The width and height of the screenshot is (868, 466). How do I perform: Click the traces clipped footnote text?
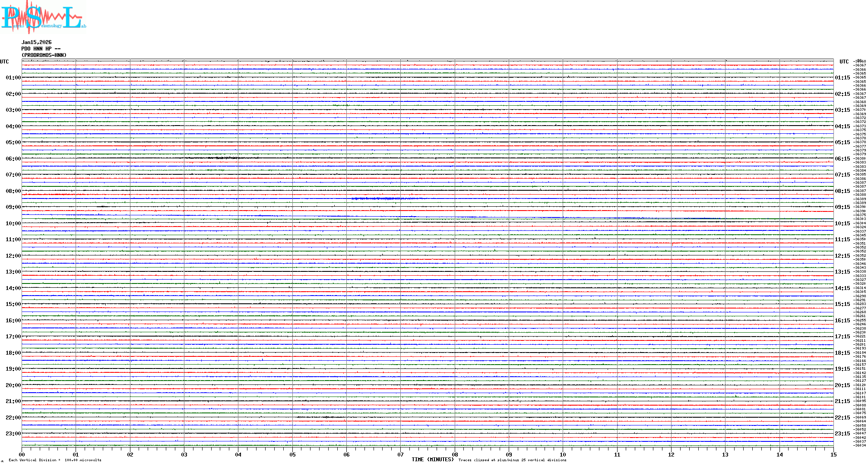coord(512,460)
